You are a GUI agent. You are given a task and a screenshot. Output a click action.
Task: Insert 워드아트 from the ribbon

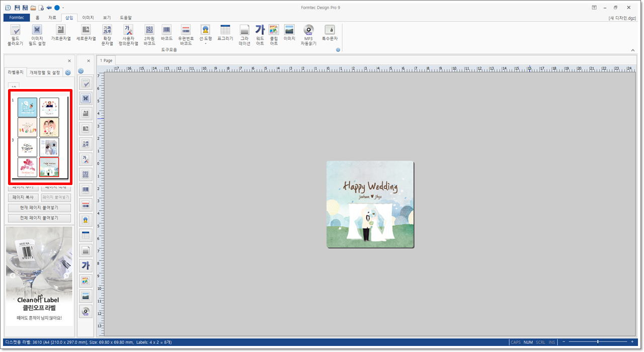point(260,35)
